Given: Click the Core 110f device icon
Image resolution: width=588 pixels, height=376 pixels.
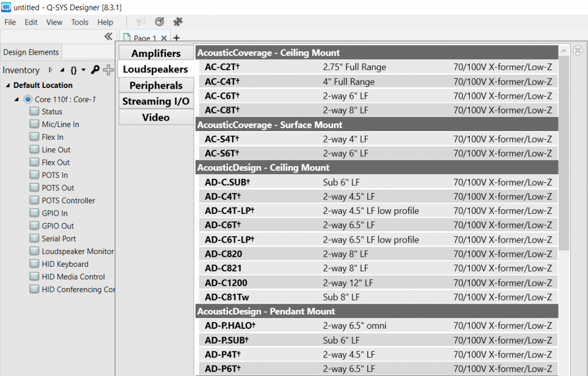Looking at the screenshot, I should click(28, 99).
